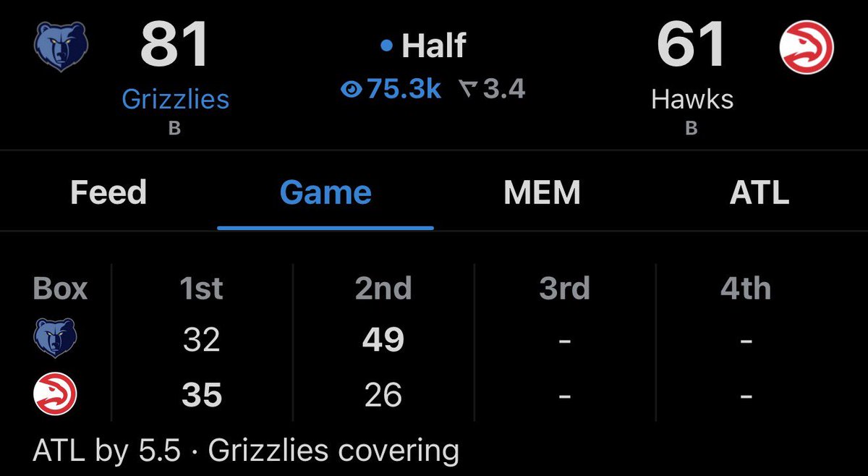Open the MEM team tab
The height and width of the screenshot is (476, 868).
pyautogui.click(x=542, y=192)
